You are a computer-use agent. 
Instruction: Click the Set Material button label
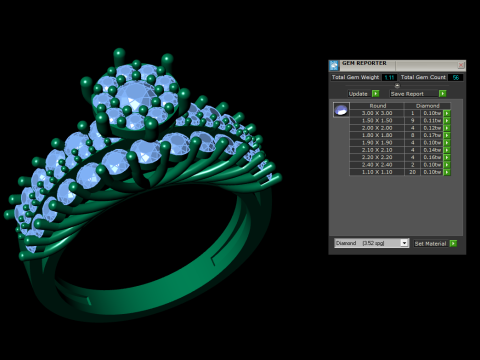click(430, 244)
